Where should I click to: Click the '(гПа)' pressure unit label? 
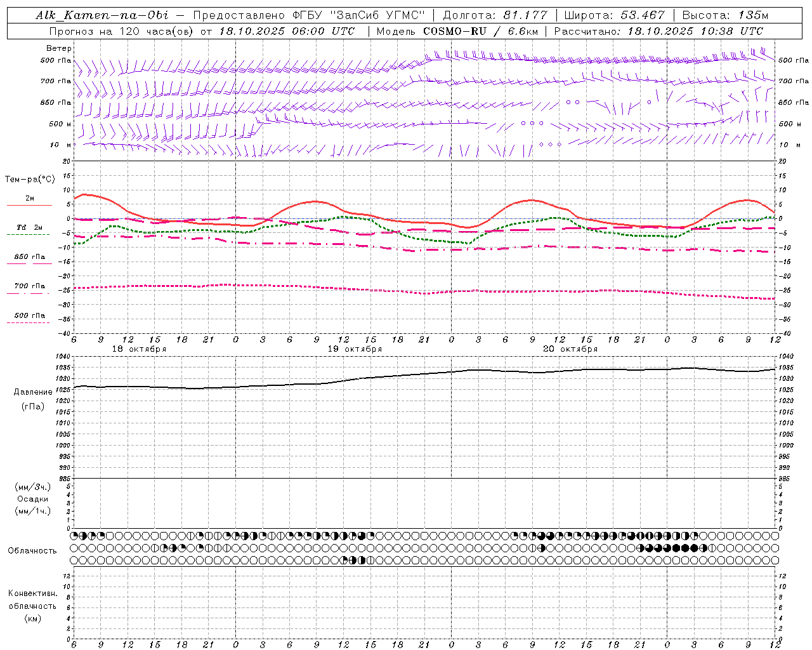pos(33,406)
